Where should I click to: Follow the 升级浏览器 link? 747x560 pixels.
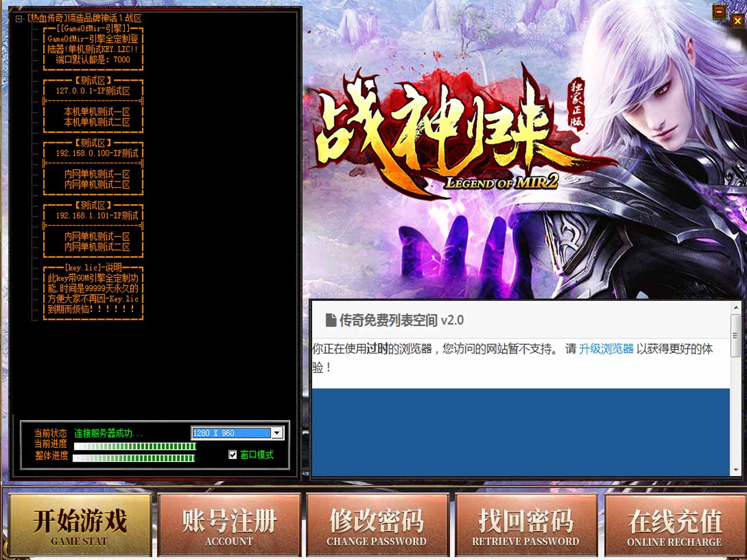[x=606, y=349]
